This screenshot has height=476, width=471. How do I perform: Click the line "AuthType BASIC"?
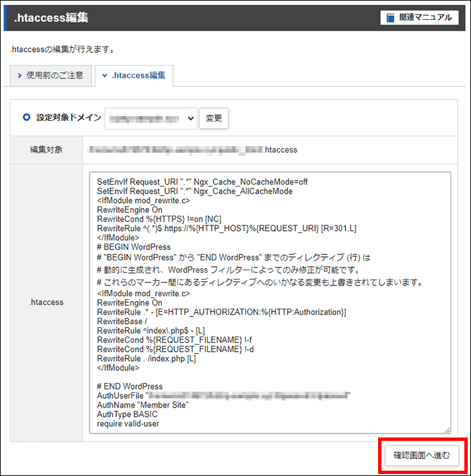(127, 414)
